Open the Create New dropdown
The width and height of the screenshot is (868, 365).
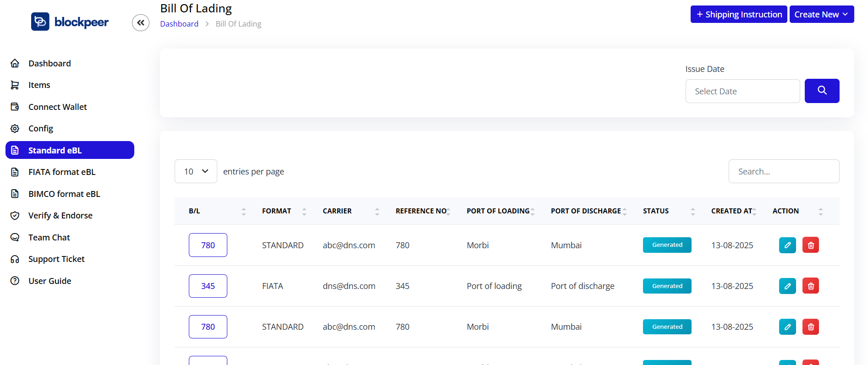coord(821,14)
